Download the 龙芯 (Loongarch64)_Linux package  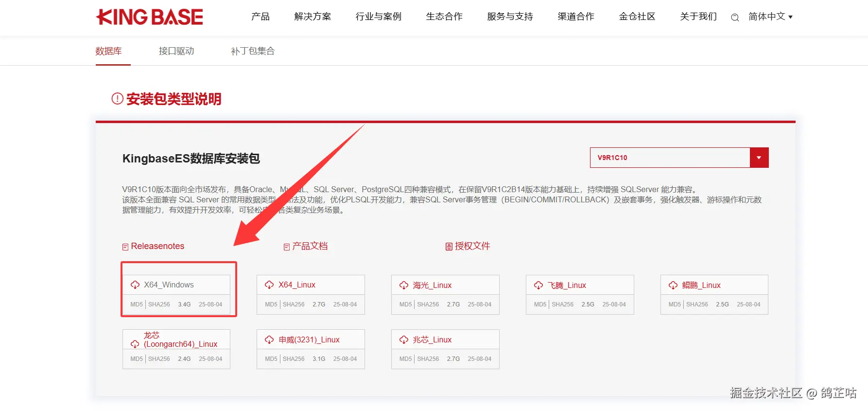[x=180, y=340]
